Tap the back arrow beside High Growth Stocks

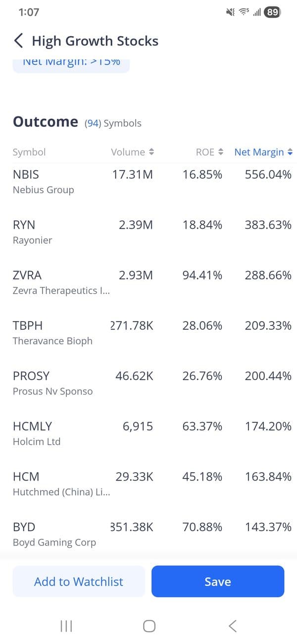(19, 41)
